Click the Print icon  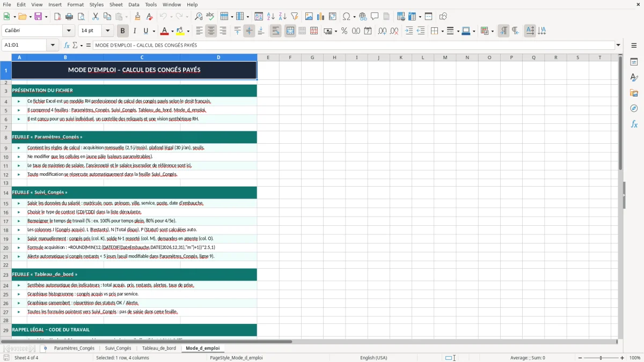coord(69,17)
